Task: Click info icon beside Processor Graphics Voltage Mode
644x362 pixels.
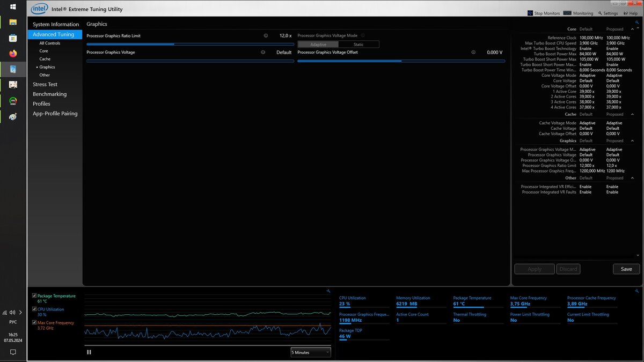Action: coord(362,35)
